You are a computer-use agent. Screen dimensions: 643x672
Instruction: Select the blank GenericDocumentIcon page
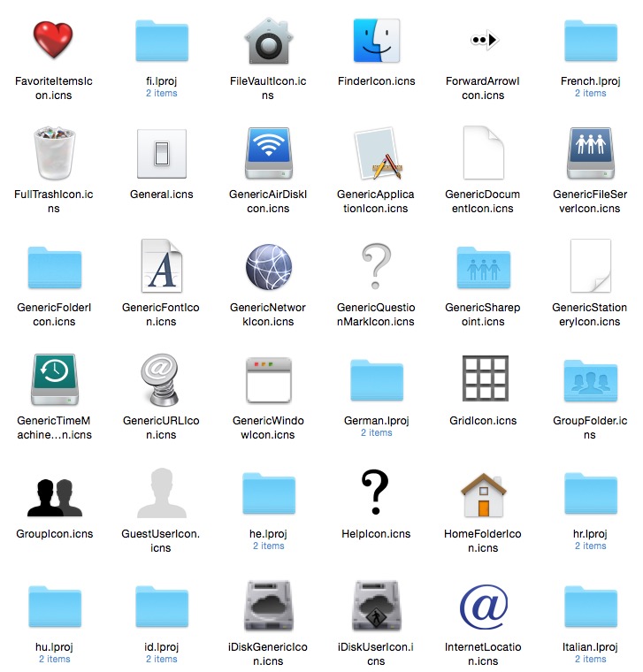click(x=483, y=153)
